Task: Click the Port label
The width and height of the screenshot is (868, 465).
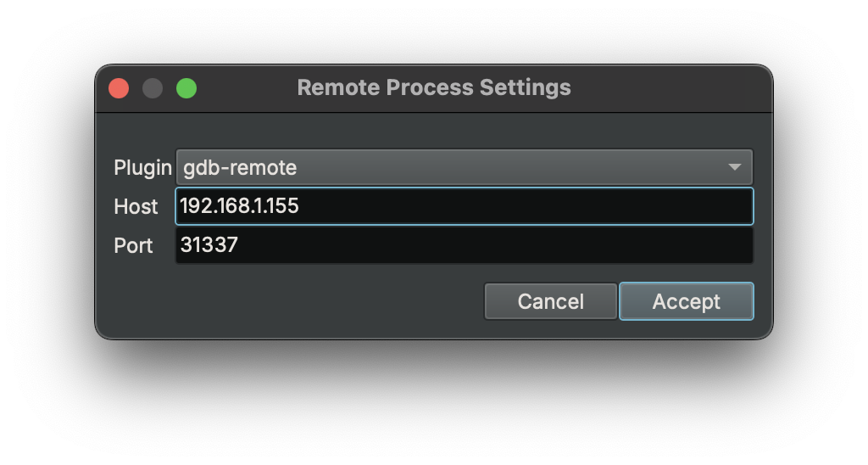Action: pyautogui.click(x=133, y=245)
